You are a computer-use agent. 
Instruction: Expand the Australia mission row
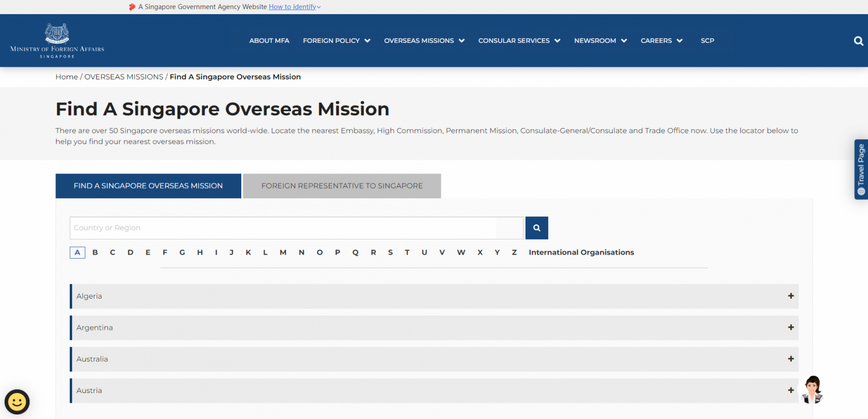tap(791, 359)
